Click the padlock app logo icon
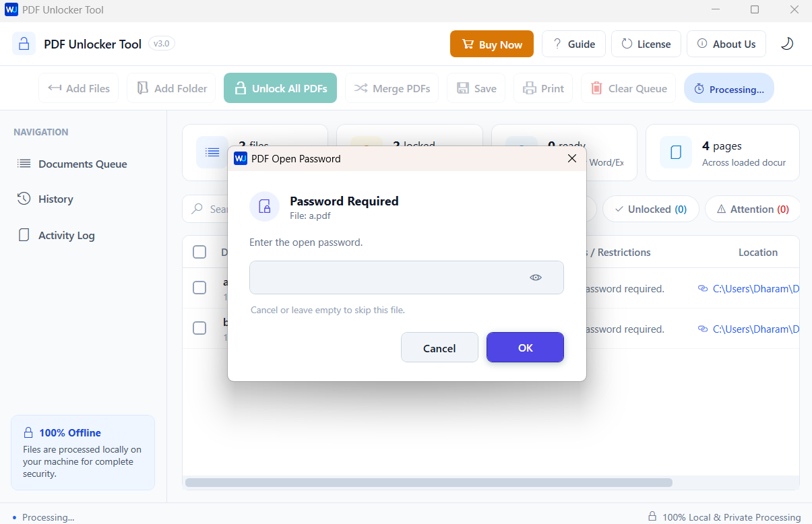The height and width of the screenshot is (524, 812). click(x=24, y=44)
